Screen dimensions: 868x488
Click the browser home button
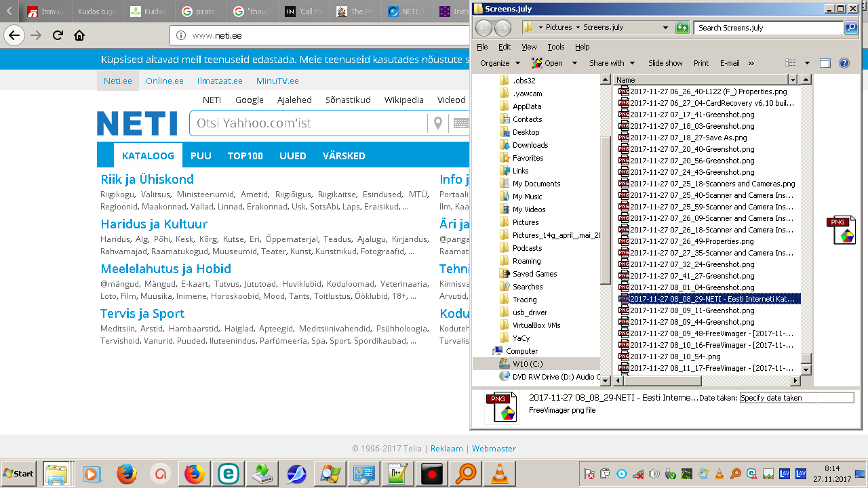pyautogui.click(x=79, y=35)
